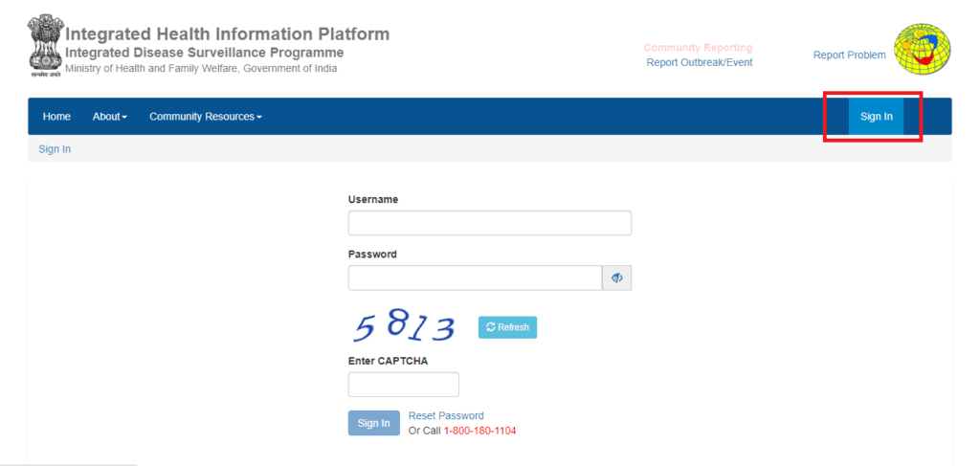Click the Government of India emblem logo

pyautogui.click(x=45, y=46)
